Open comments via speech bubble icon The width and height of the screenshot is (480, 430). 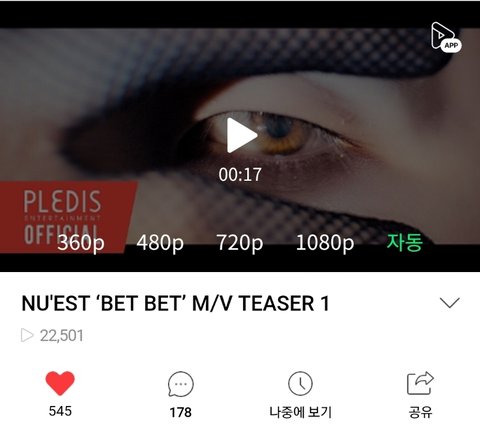point(181,384)
